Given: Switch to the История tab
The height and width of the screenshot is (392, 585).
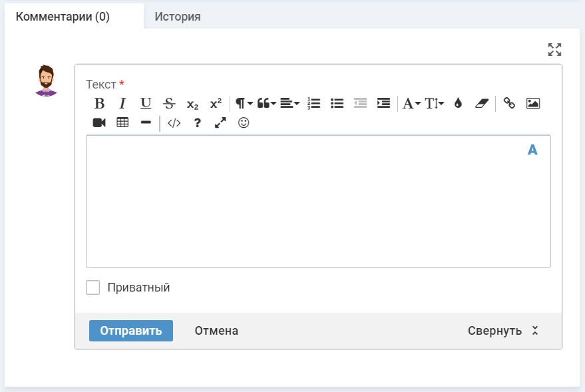Looking at the screenshot, I should pos(178,17).
